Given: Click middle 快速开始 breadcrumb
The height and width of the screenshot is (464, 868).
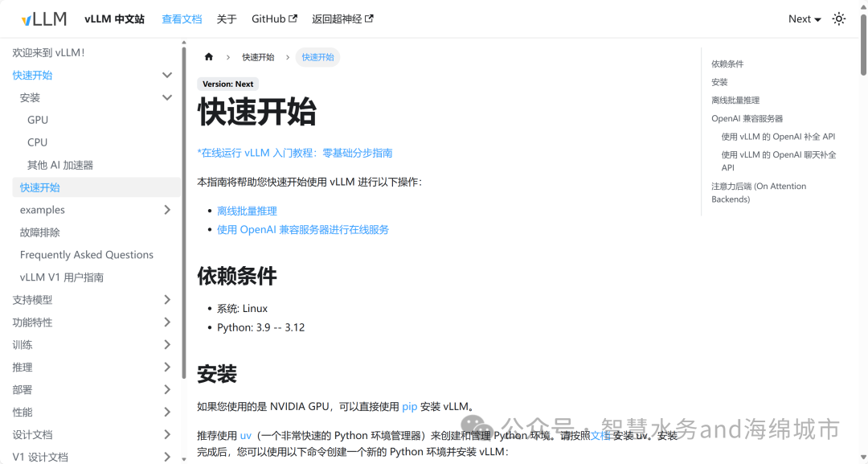Looking at the screenshot, I should tap(258, 57).
